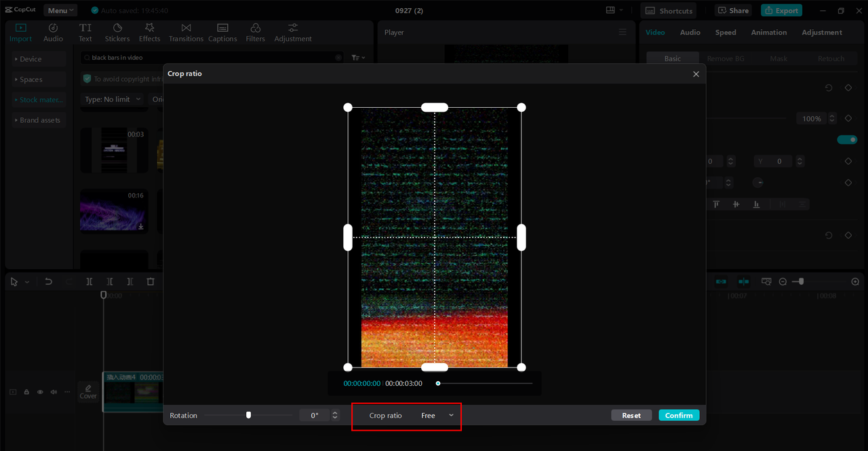Click the Export button
This screenshot has width=868, height=451.
781,10
